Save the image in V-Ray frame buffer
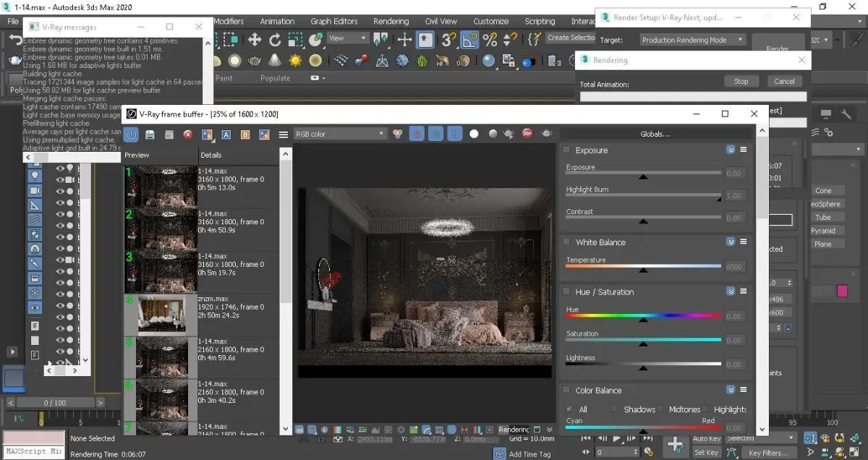This screenshot has width=868, height=460. [150, 134]
